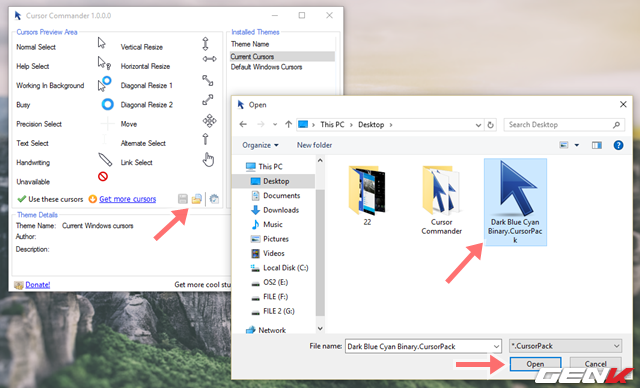Toggle the preview pane

click(x=597, y=145)
